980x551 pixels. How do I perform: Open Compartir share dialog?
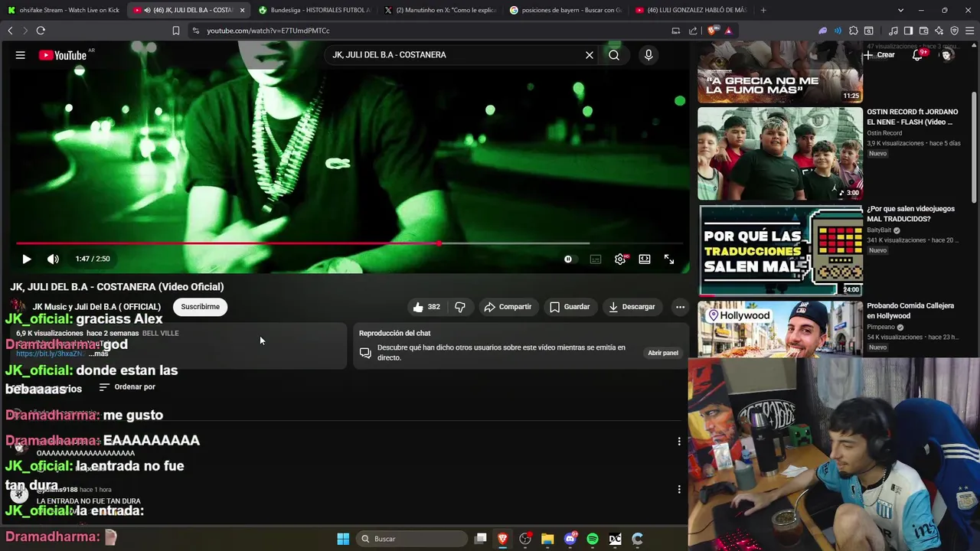(x=508, y=307)
